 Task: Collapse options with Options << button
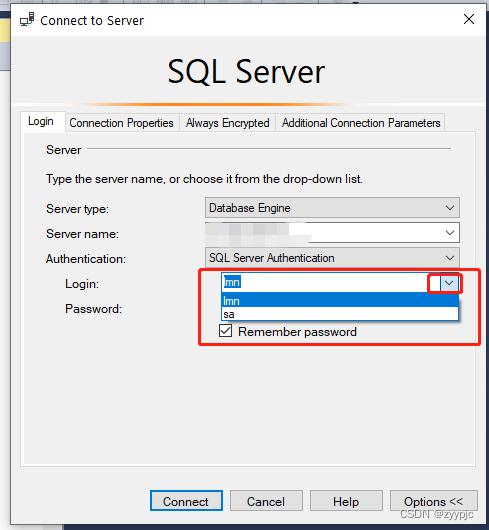(x=434, y=501)
